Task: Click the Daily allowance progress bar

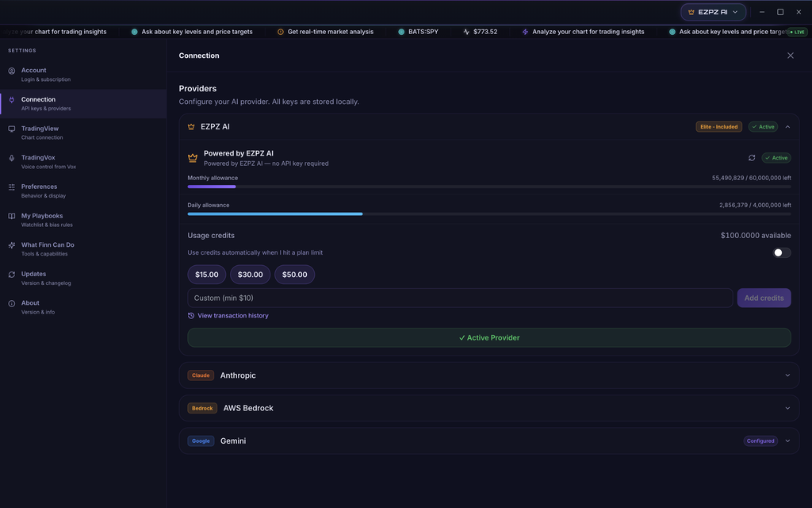Action: 488,214
